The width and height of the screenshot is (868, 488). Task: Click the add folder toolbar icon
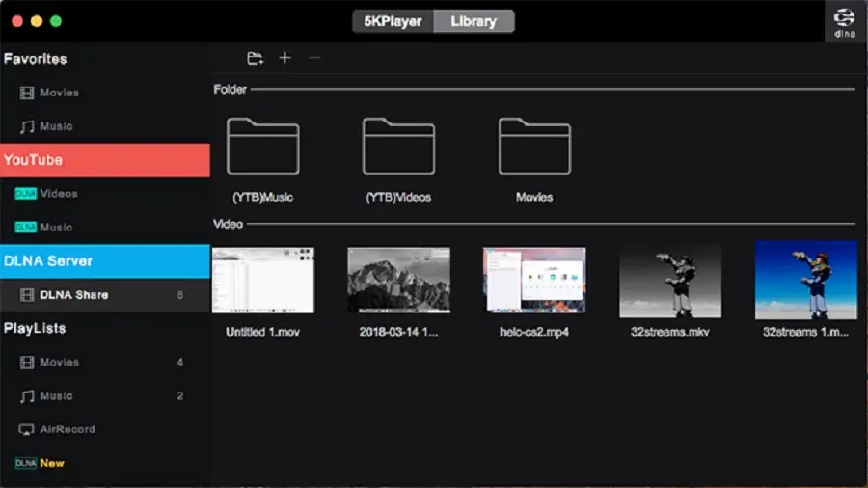click(x=255, y=58)
